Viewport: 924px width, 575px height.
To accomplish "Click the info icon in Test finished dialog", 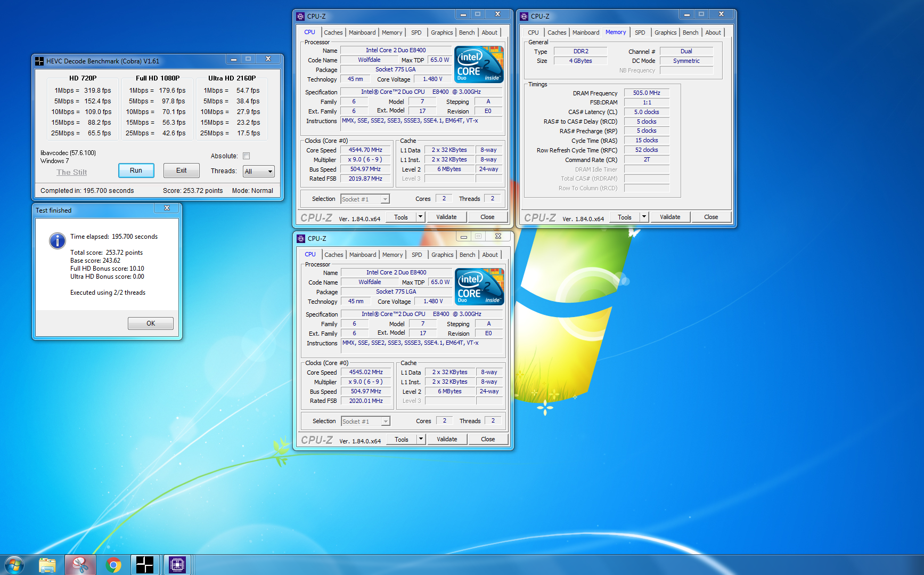I will pyautogui.click(x=58, y=241).
